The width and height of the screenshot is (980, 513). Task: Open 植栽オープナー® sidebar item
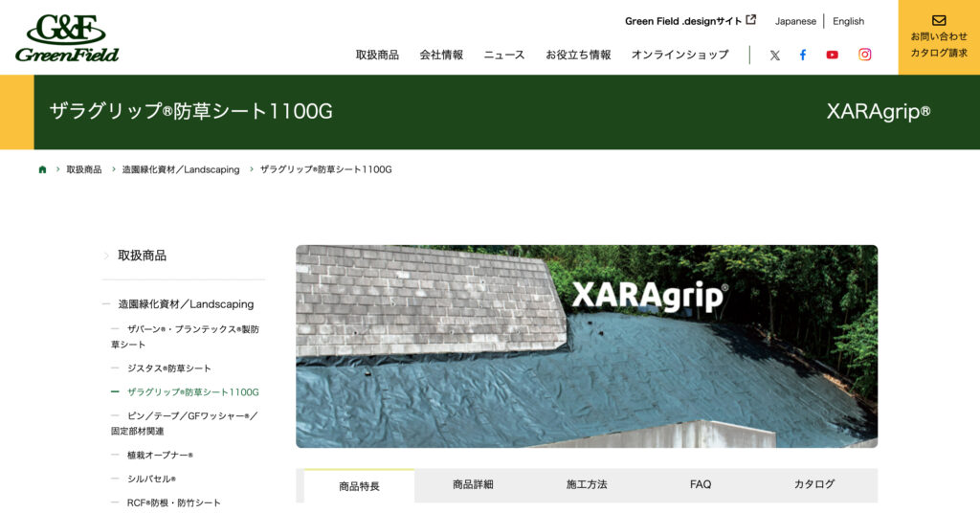160,455
